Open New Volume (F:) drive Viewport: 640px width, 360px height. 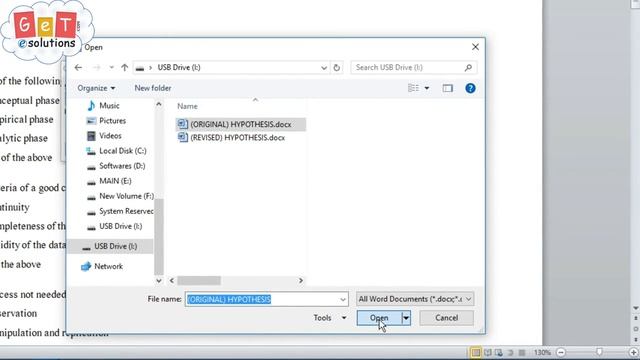coord(126,196)
